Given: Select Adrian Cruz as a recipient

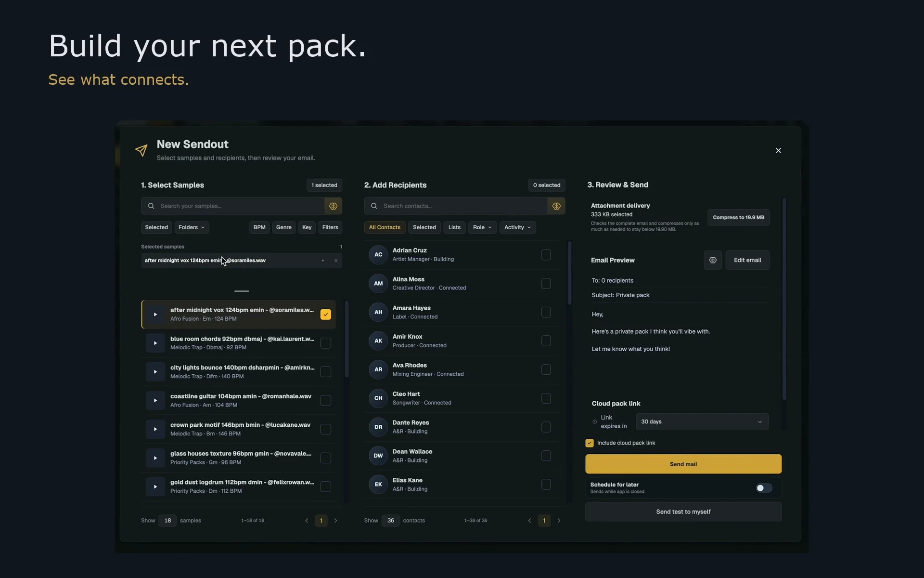Looking at the screenshot, I should coord(546,255).
